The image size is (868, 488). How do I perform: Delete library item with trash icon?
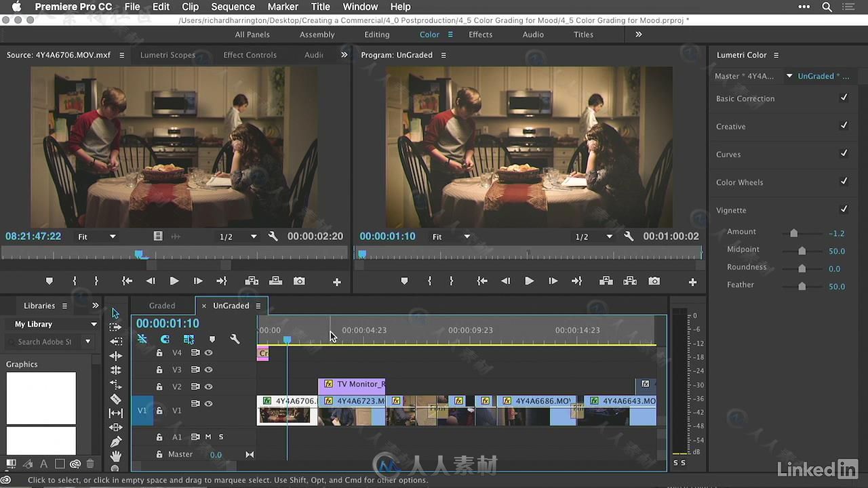tap(90, 464)
